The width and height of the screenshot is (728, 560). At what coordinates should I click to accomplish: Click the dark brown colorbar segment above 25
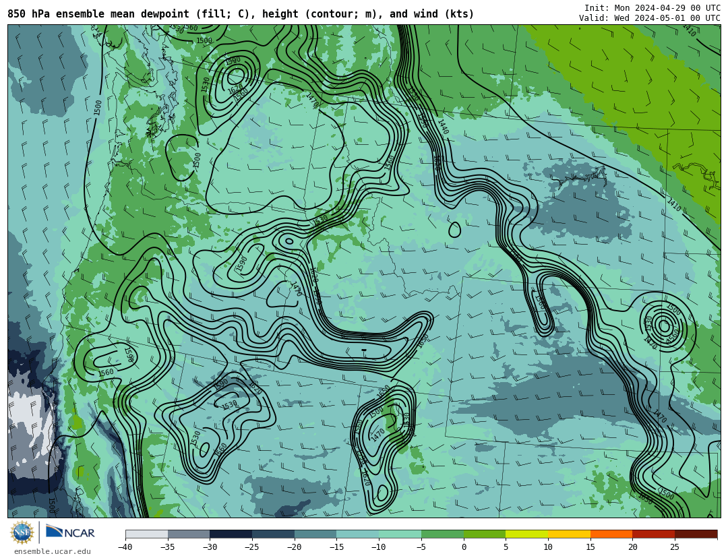[x=696, y=534]
